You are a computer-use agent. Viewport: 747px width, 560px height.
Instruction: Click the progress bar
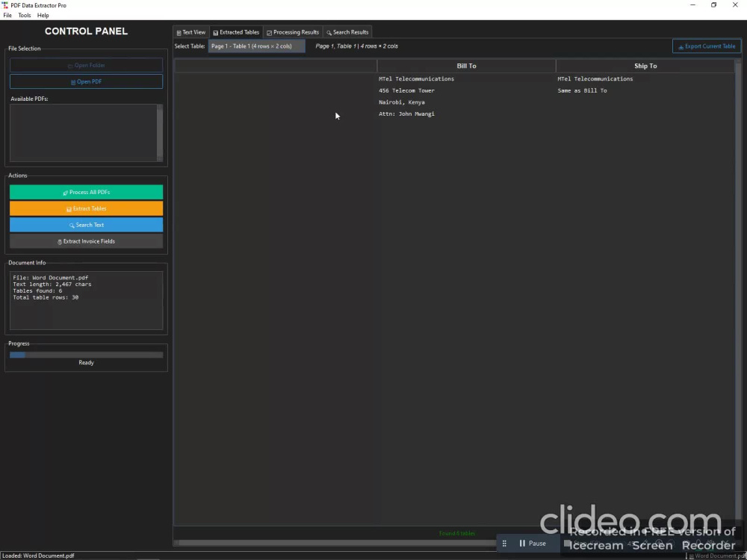tap(86, 355)
